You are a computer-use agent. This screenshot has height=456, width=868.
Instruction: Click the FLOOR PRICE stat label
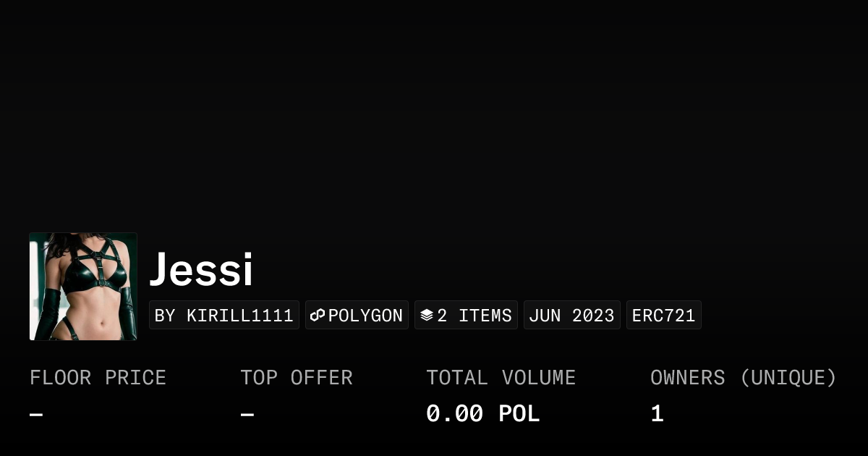(98, 377)
